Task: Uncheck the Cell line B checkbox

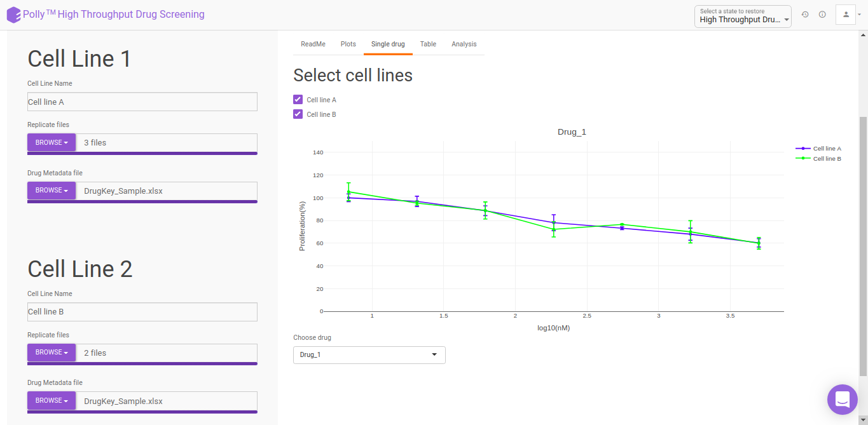Action: tap(298, 114)
